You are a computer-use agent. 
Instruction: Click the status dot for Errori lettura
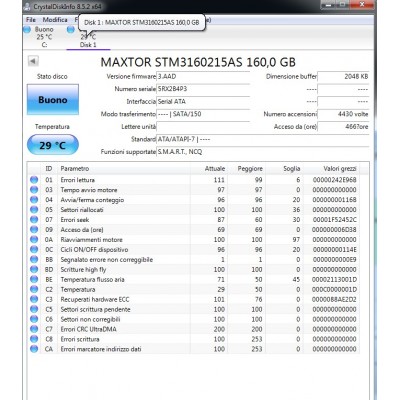pyautogui.click(x=34, y=180)
